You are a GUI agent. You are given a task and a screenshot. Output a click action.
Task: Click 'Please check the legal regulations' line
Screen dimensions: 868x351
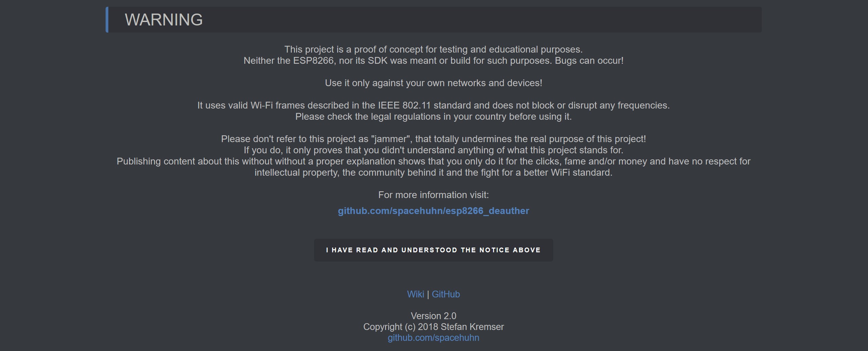(x=433, y=117)
